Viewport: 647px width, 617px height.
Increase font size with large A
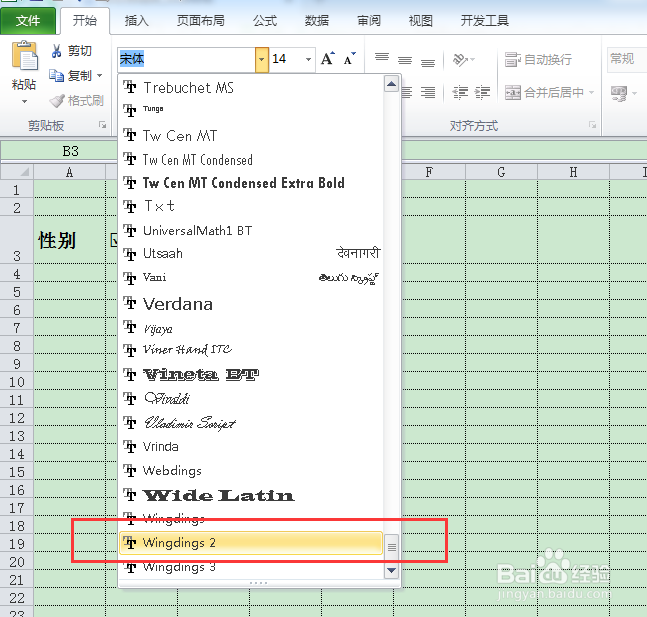tap(328, 59)
